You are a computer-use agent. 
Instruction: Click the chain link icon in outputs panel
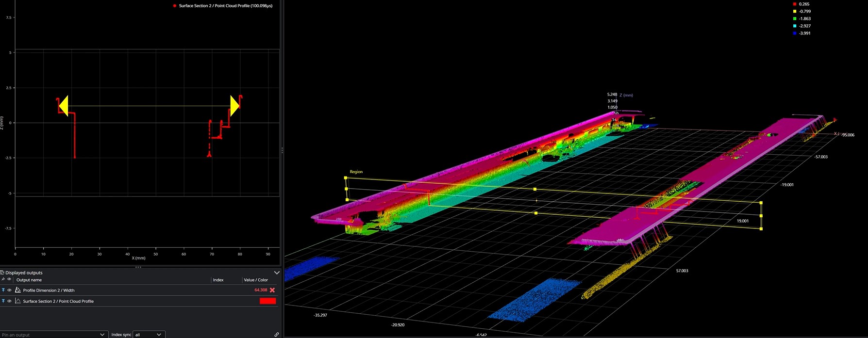[x=276, y=335]
